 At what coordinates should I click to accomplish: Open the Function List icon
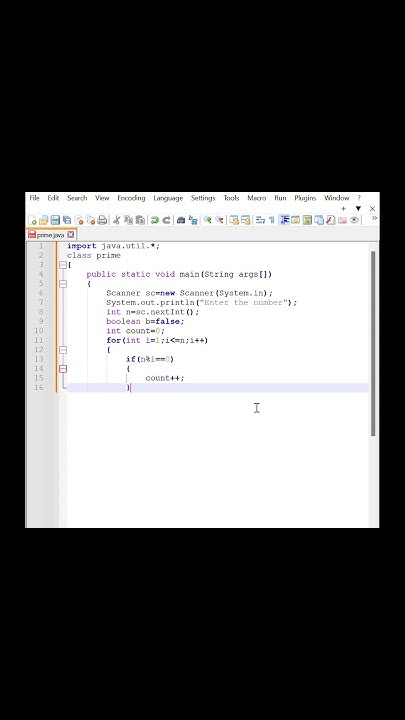click(x=331, y=220)
